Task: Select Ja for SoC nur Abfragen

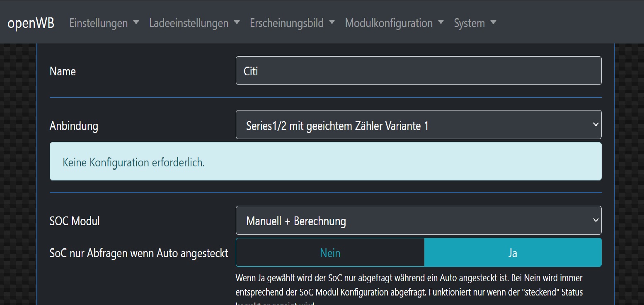Action: [513, 252]
